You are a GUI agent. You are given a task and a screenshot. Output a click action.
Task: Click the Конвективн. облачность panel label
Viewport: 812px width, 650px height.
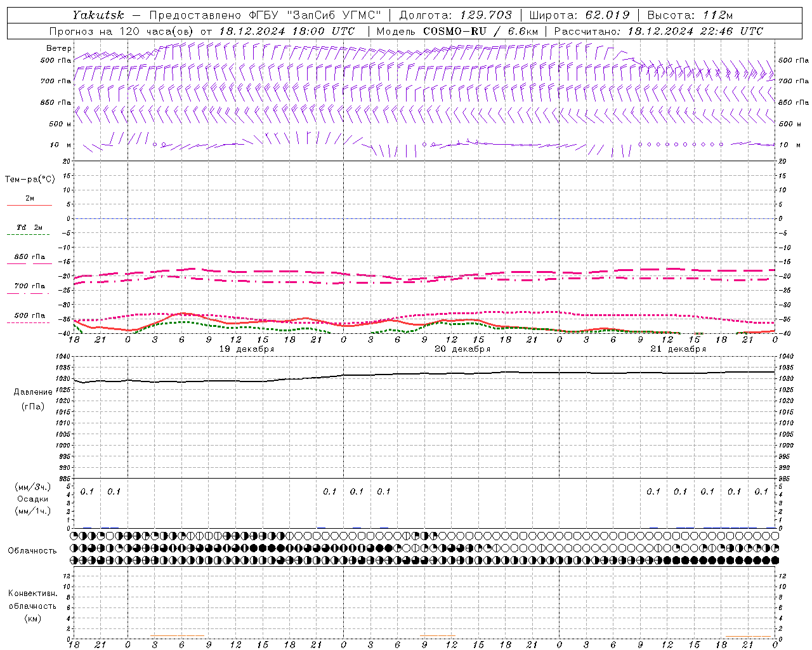pyautogui.click(x=32, y=600)
